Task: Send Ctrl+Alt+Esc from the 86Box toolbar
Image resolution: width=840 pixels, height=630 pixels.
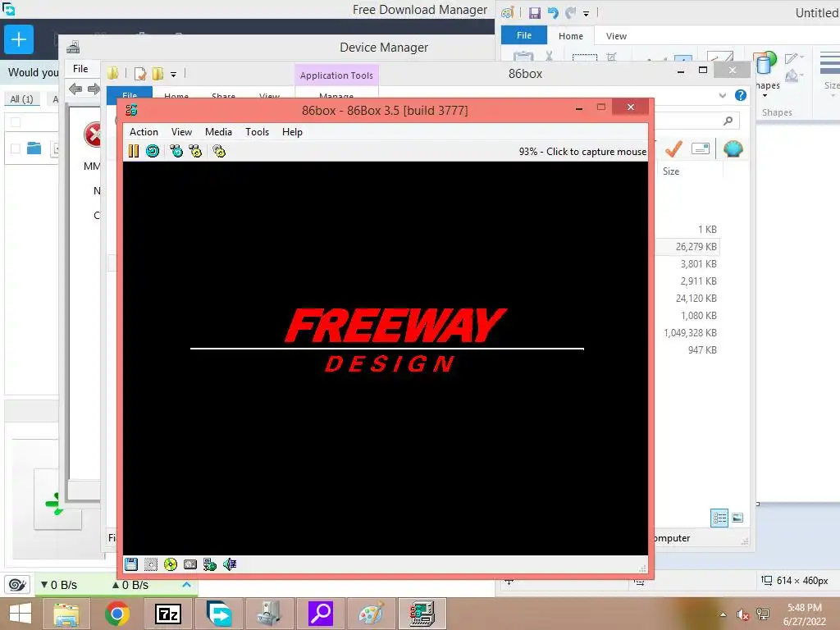Action: [x=195, y=151]
